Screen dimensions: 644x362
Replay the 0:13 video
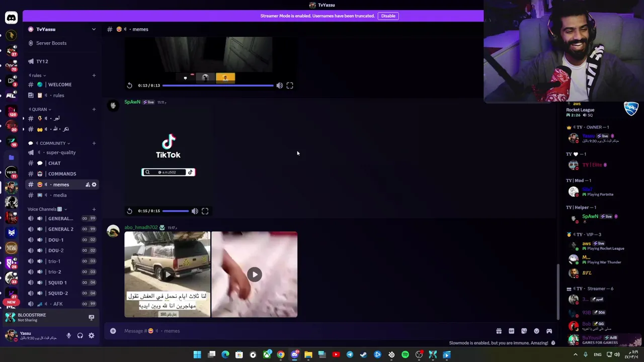(129, 85)
